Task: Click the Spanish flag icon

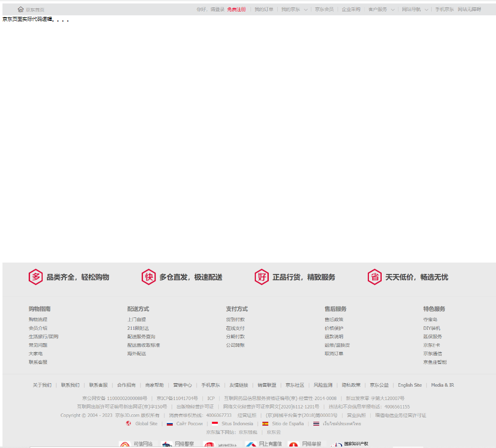Action: (x=265, y=424)
